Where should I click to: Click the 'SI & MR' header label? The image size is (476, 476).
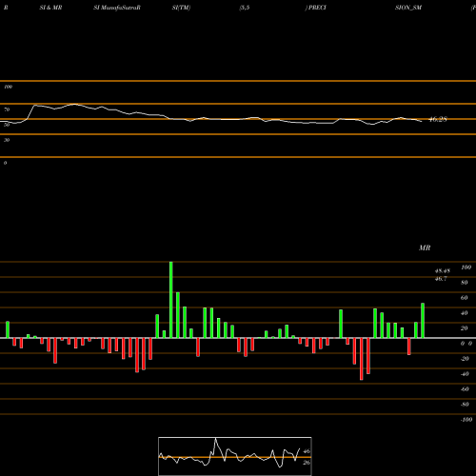pos(50,8)
